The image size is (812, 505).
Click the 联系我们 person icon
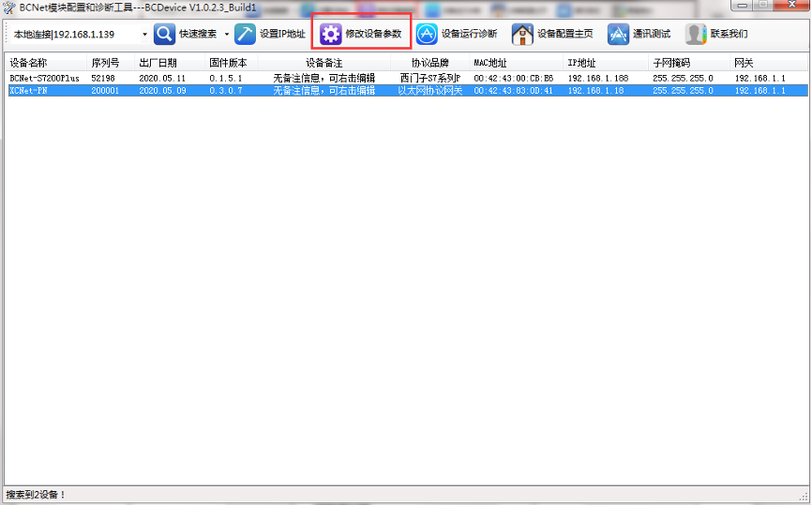696,34
